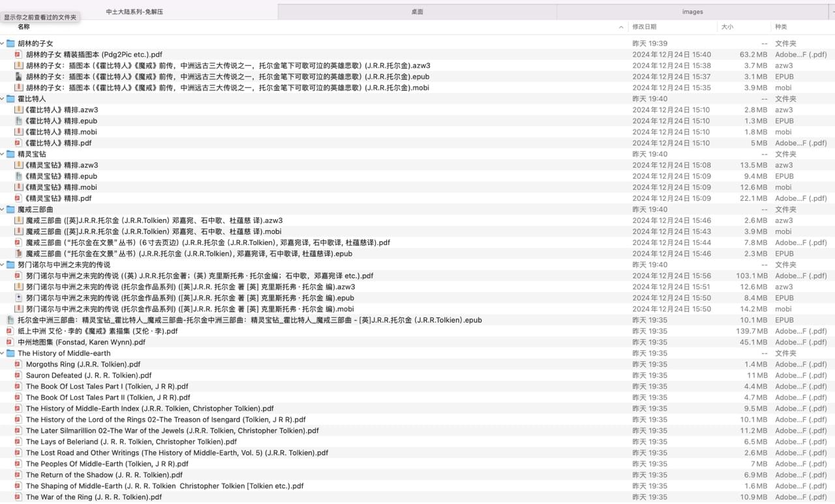
Task: Click the 努门诺尔与中洲之未完的传说 folder icon
Action: (x=10, y=265)
